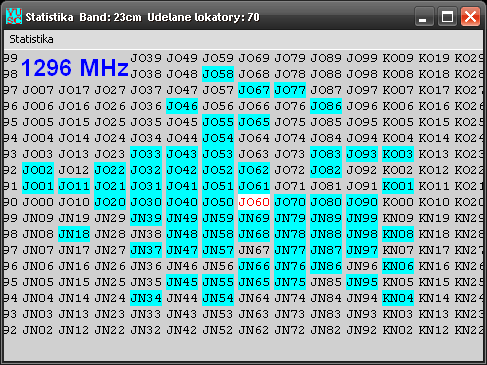Select highlighted locator JO86

[326, 106]
